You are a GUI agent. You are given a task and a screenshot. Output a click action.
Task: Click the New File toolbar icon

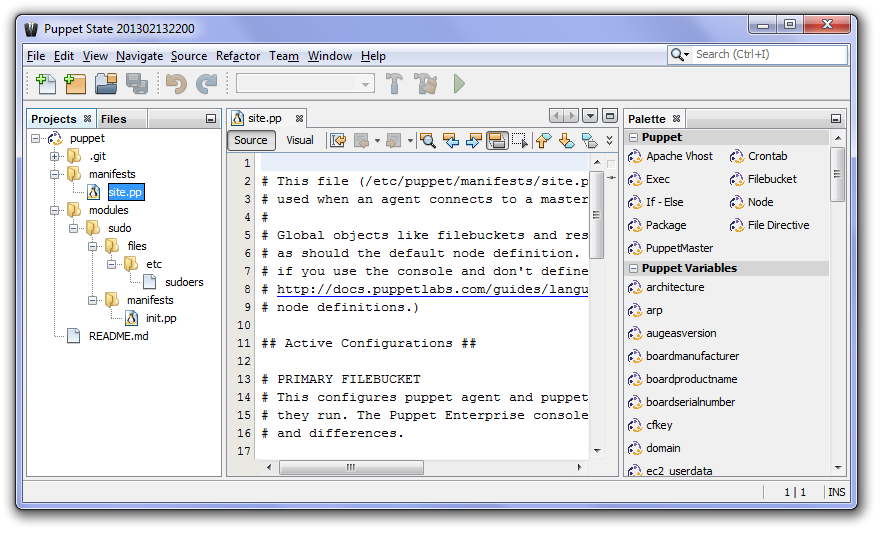pyautogui.click(x=46, y=84)
